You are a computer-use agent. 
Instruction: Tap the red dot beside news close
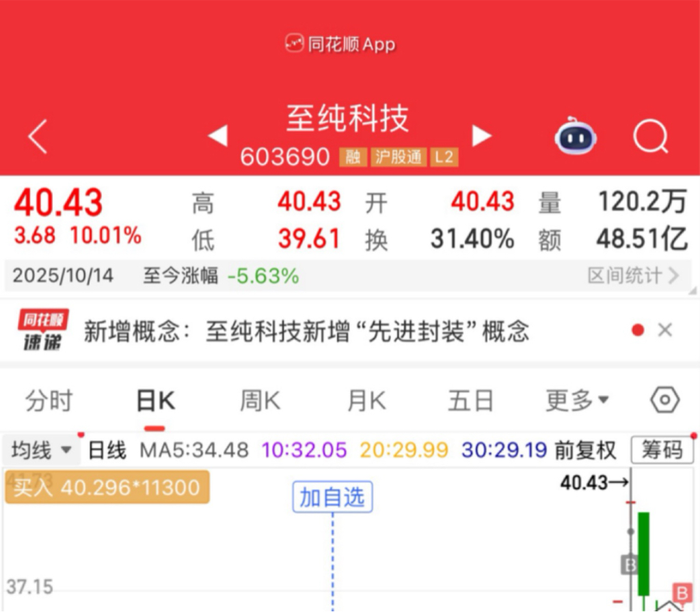point(638,330)
